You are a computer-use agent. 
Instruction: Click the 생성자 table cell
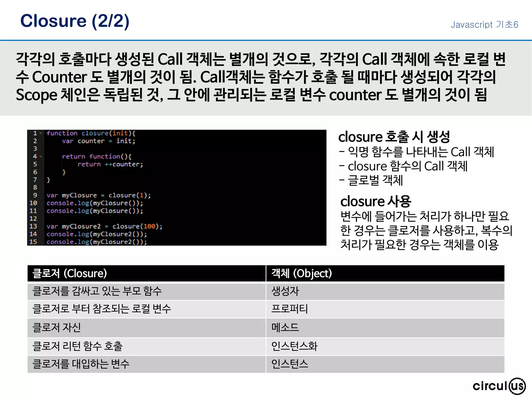coord(285,291)
